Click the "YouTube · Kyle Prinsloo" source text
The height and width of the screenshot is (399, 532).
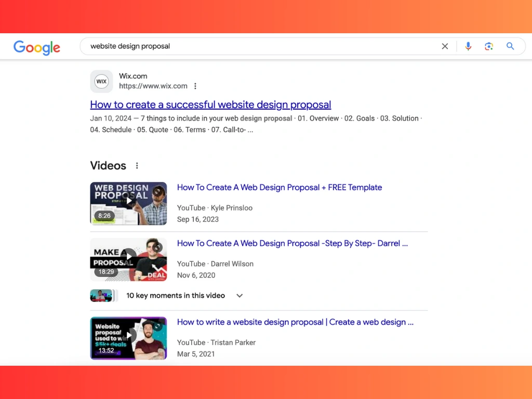[x=215, y=208]
